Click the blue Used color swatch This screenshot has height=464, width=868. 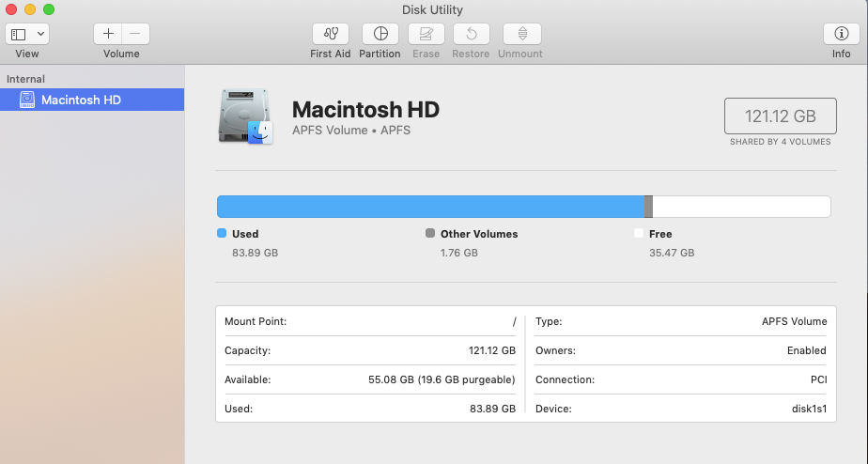[222, 233]
